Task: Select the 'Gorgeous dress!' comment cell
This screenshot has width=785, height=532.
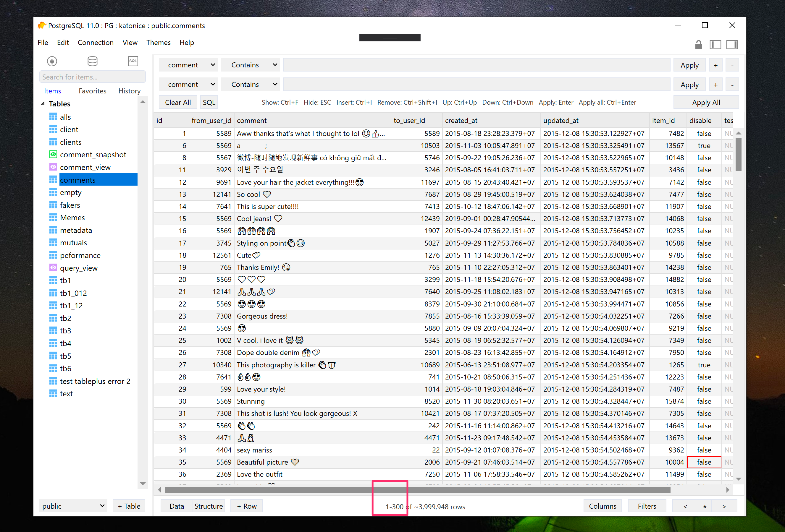Action: click(312, 316)
